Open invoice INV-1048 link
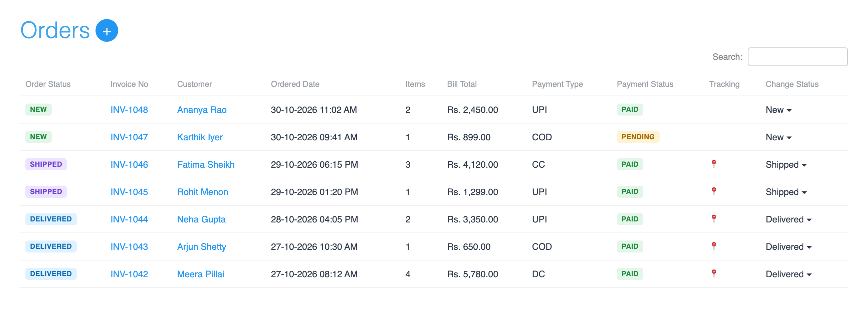This screenshot has width=868, height=334. [x=129, y=110]
